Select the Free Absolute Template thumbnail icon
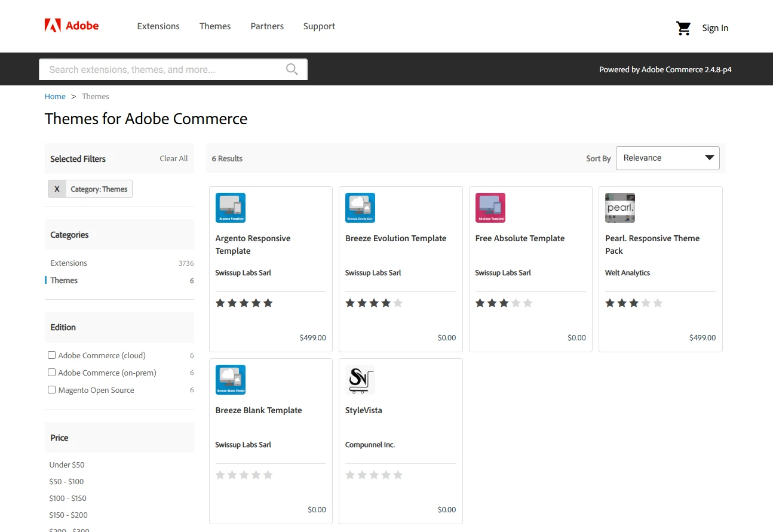This screenshot has width=773, height=532. point(490,207)
